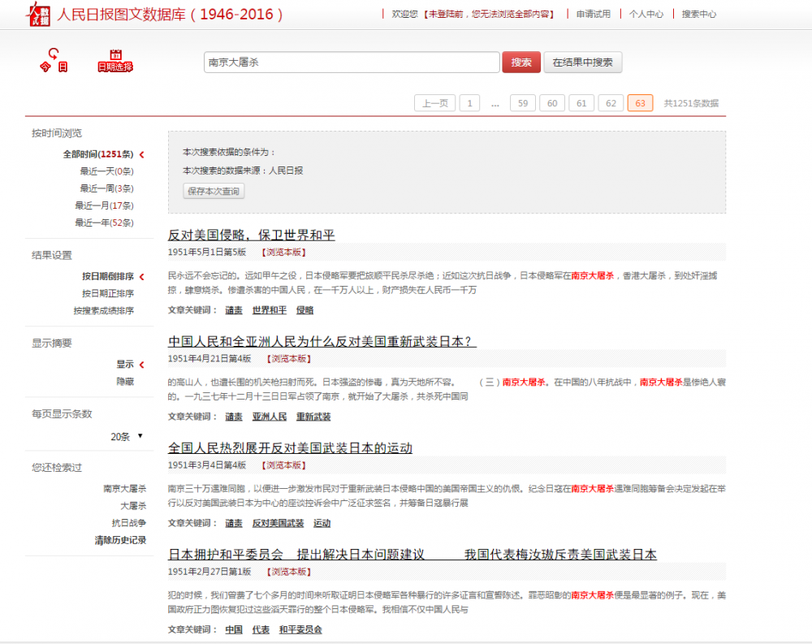Viewport: 812px width, 644px height.
Task: Go to page 62 in pagination
Action: click(x=611, y=103)
